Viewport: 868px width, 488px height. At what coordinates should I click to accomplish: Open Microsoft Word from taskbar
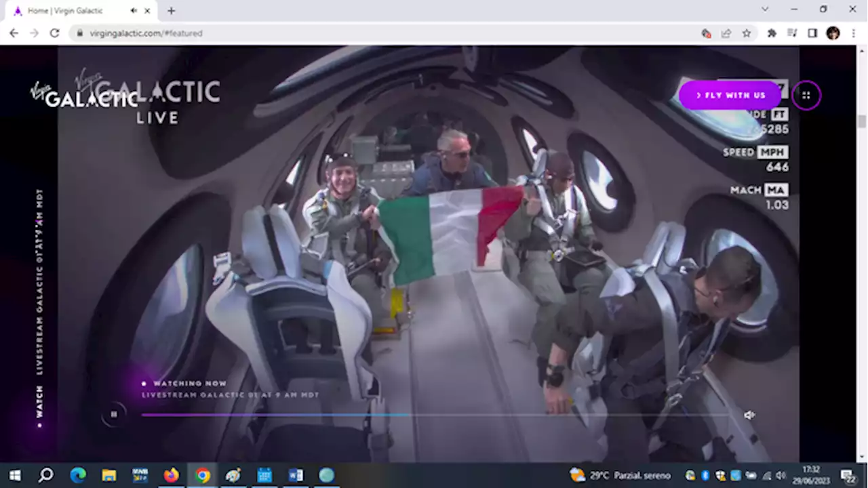click(296, 475)
